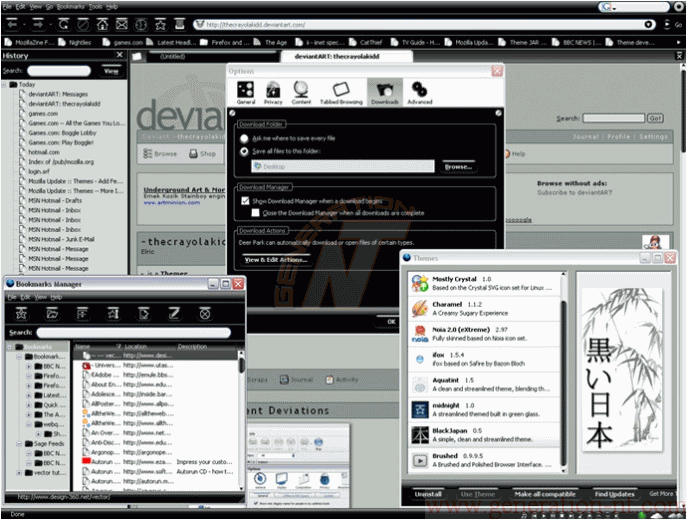Open the Advanced pane in Options
Viewport: 687px width, 520px height.
[420, 92]
